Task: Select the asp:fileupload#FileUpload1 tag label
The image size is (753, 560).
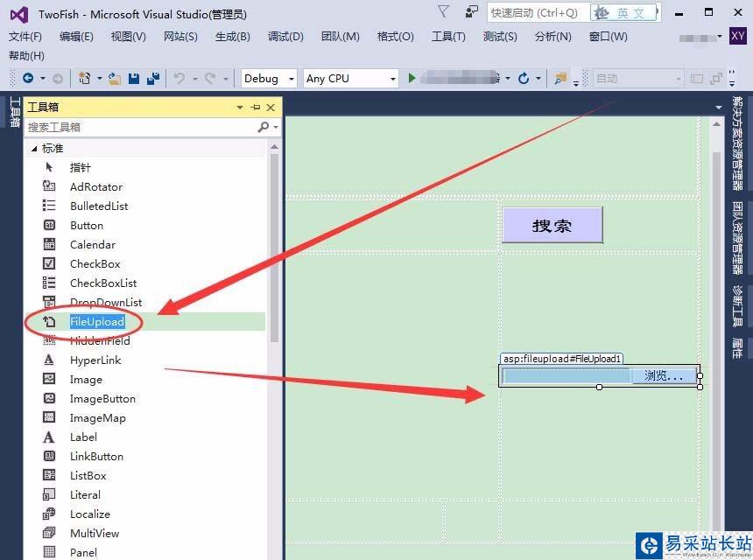Action: coord(562,359)
